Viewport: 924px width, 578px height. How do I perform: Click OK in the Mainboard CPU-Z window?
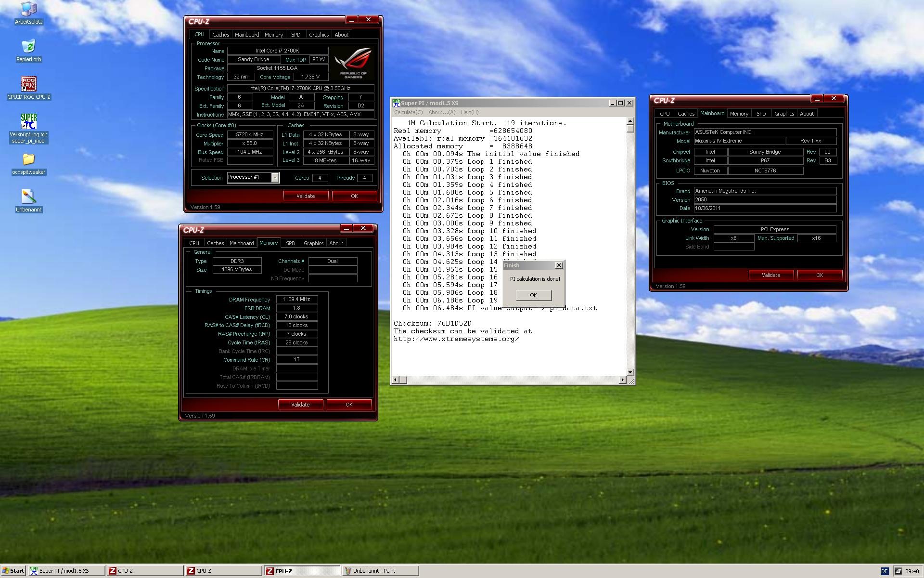[x=820, y=275]
